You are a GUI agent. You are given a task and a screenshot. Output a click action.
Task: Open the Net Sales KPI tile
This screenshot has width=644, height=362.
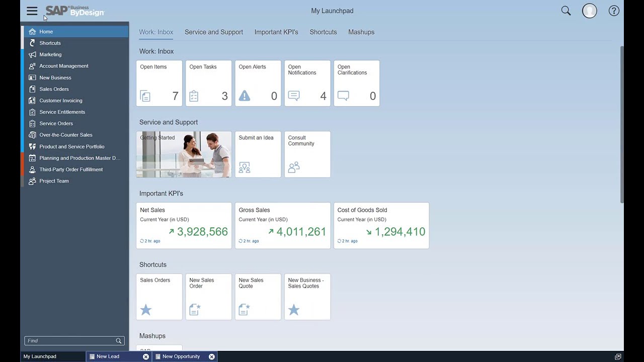pyautogui.click(x=184, y=226)
